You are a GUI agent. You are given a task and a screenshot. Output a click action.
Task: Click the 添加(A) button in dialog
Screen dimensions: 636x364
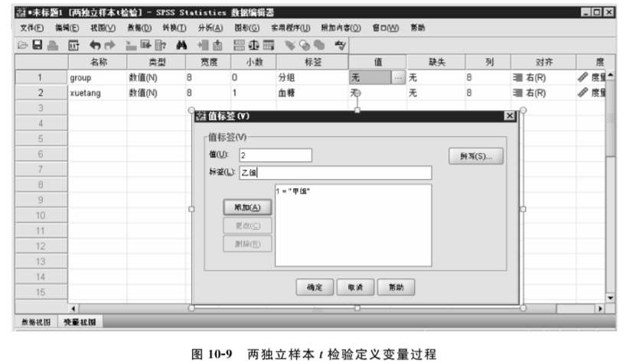click(x=247, y=207)
